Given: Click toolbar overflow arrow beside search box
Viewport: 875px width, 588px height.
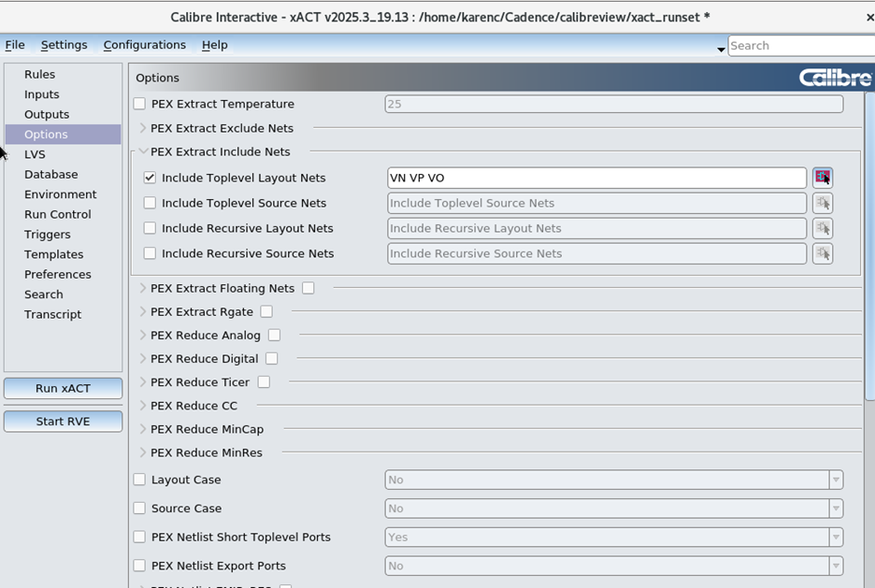Looking at the screenshot, I should coord(721,49).
